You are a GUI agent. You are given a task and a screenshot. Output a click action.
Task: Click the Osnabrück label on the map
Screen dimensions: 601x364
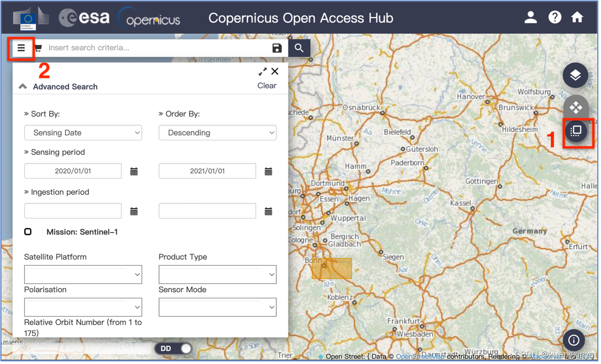click(362, 107)
